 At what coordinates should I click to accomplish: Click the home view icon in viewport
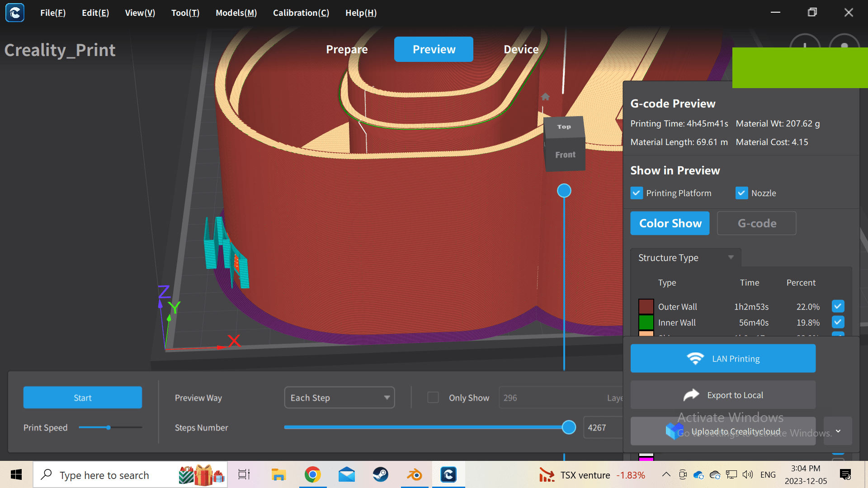click(545, 97)
